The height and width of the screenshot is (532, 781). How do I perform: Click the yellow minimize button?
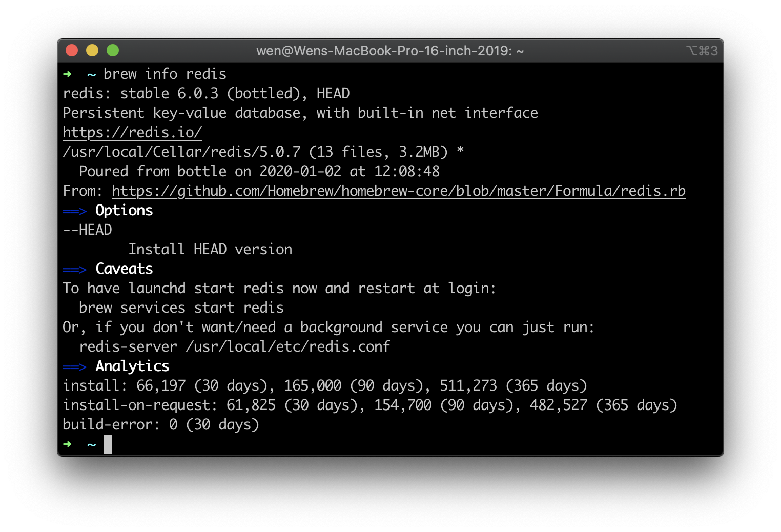click(x=92, y=50)
